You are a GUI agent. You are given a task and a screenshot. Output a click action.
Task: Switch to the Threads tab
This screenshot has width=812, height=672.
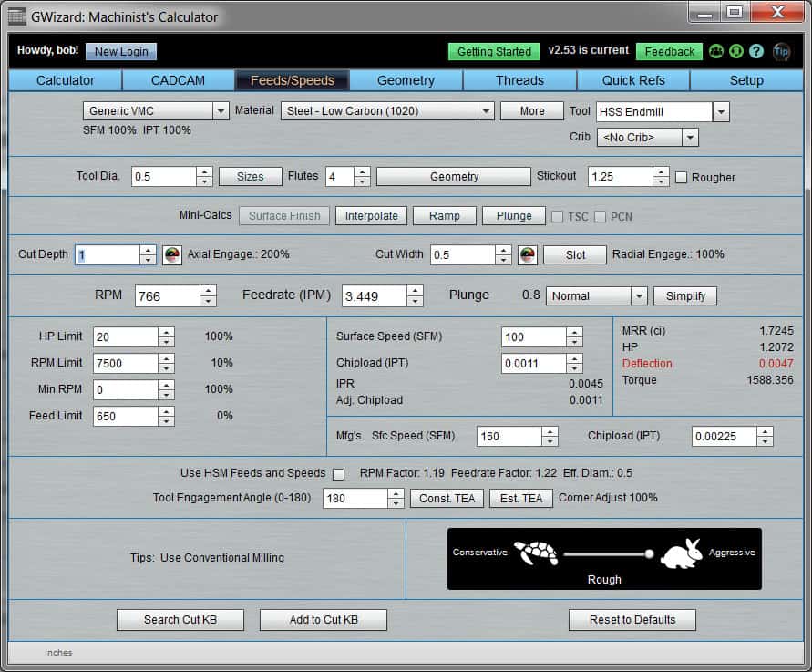[519, 80]
